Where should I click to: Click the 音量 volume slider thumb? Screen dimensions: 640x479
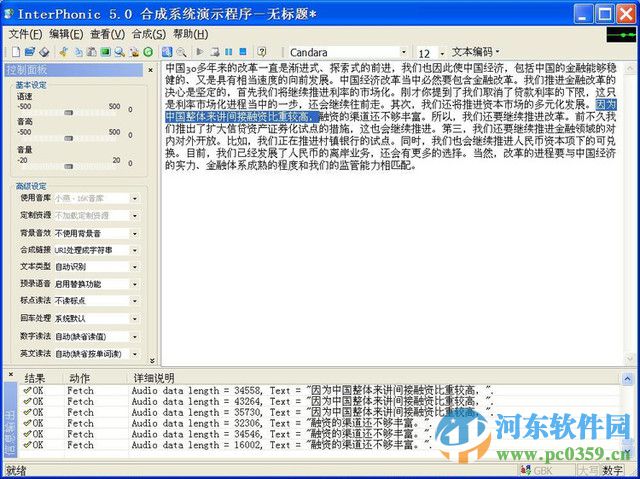point(69,166)
